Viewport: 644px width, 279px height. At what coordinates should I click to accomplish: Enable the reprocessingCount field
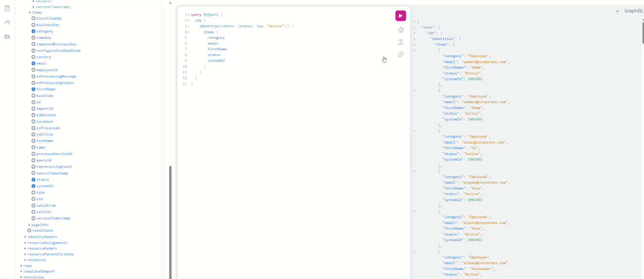(x=33, y=166)
